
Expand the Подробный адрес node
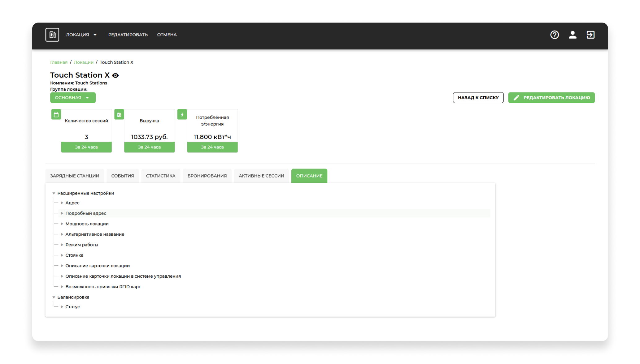[x=62, y=213]
